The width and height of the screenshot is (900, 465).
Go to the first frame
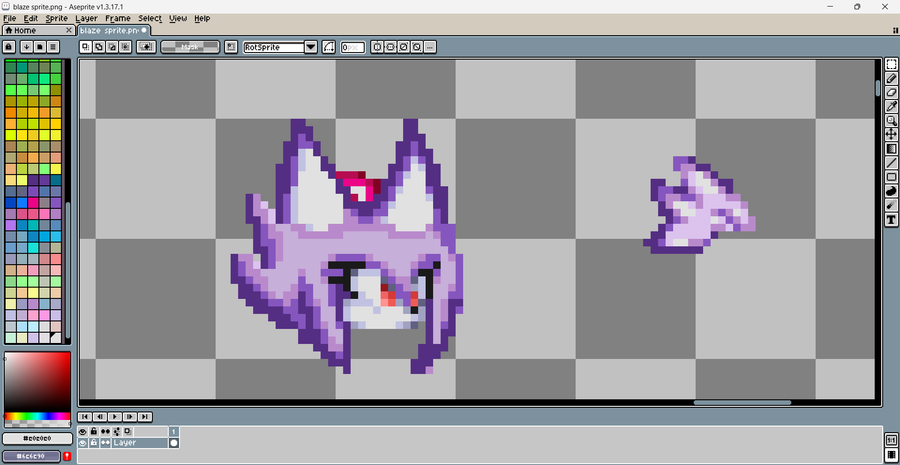coord(85,416)
